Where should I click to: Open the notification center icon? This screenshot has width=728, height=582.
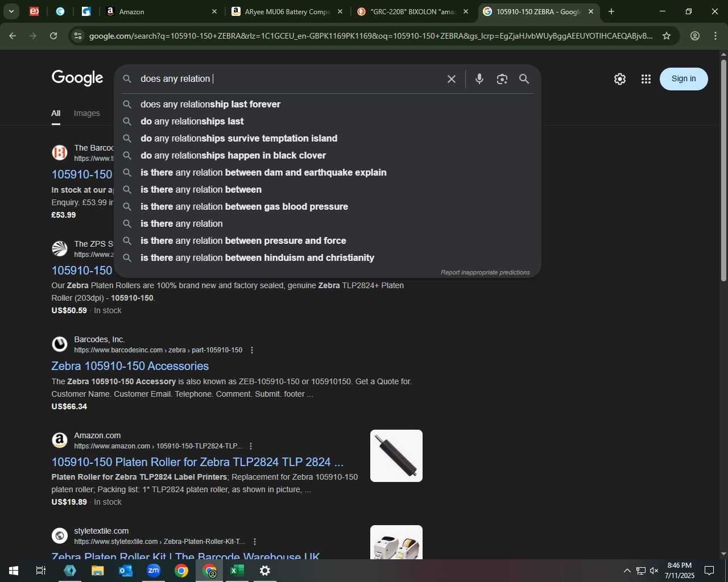pyautogui.click(x=709, y=571)
